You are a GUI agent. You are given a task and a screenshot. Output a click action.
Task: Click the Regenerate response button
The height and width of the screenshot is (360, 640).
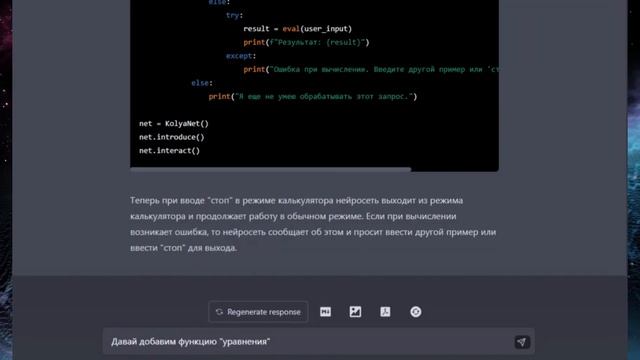(258, 312)
